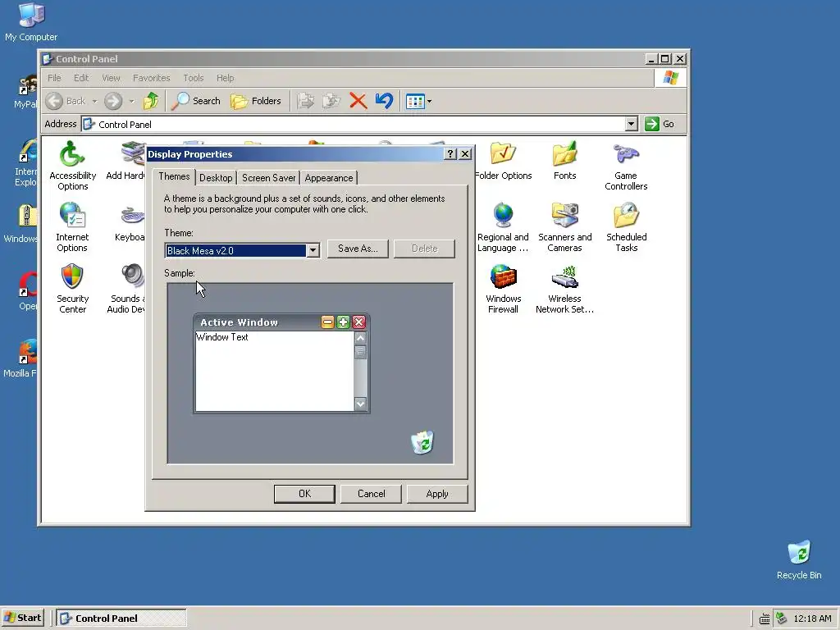This screenshot has height=630, width=840.
Task: Open the Back history dropdown arrow
Action: [94, 101]
